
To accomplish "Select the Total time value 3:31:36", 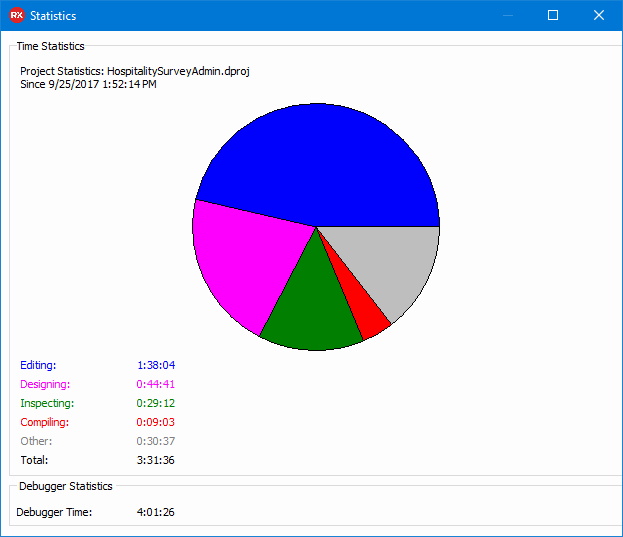I will [156, 460].
